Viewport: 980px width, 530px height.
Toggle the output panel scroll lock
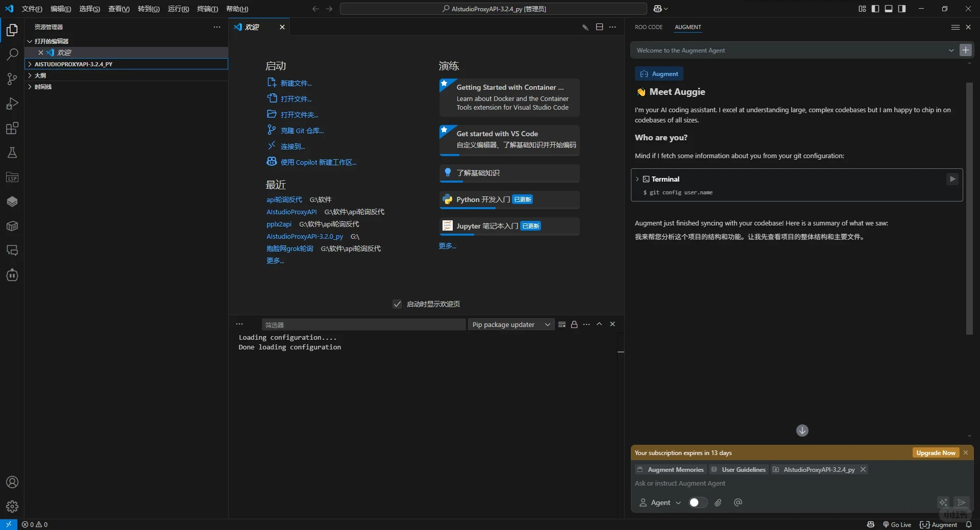(x=574, y=324)
